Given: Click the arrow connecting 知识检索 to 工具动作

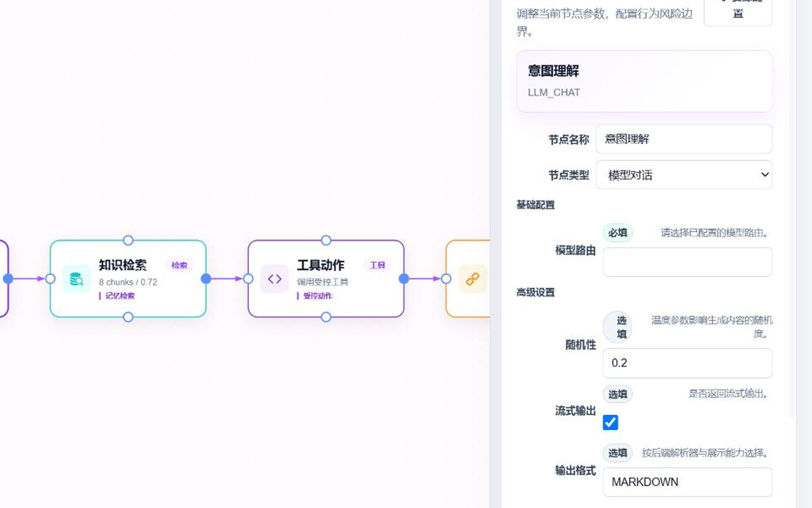Looking at the screenshot, I should tap(227, 278).
